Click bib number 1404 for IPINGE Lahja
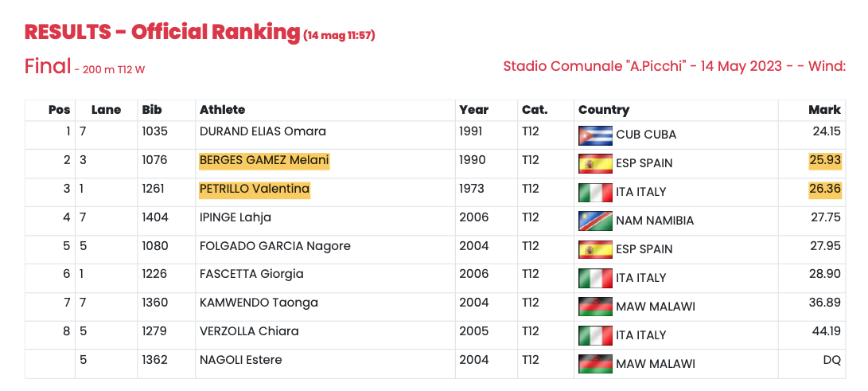The width and height of the screenshot is (868, 391). tap(155, 217)
